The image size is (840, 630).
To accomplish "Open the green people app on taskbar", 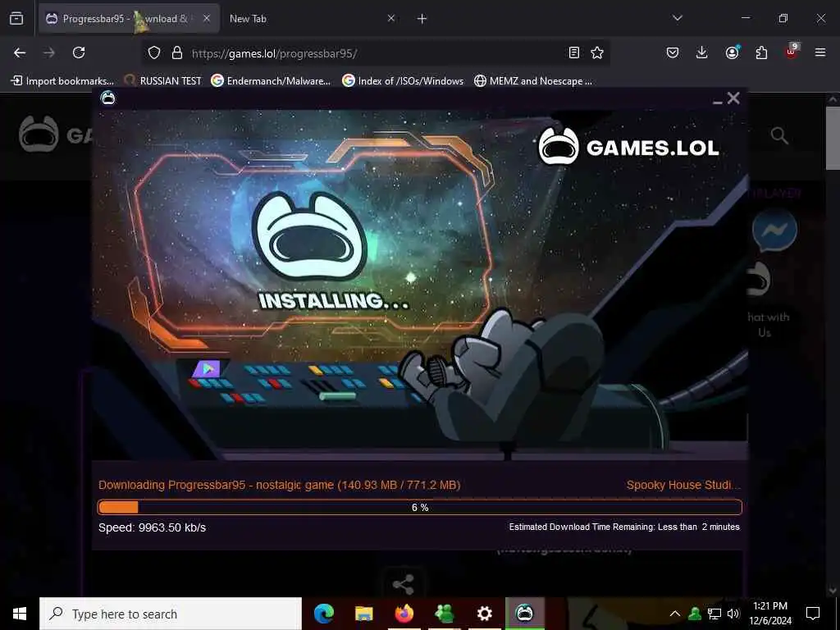I will [444, 614].
